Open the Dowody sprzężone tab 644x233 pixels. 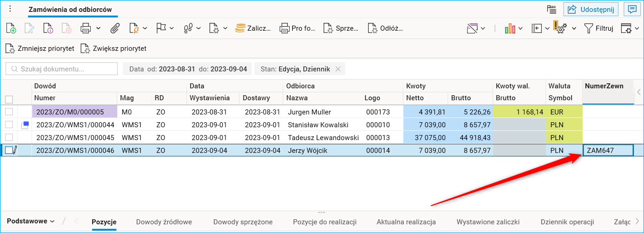pyautogui.click(x=243, y=222)
